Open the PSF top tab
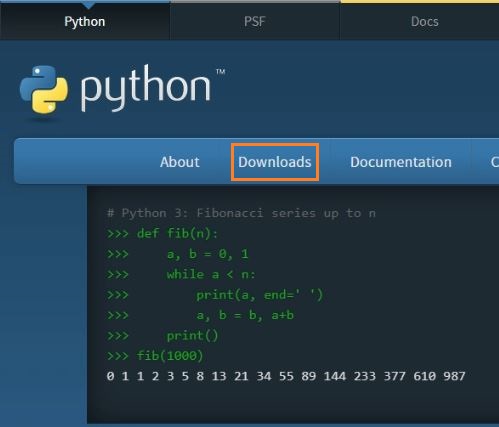Screen dimensions: 499x427 pyautogui.click(x=255, y=22)
